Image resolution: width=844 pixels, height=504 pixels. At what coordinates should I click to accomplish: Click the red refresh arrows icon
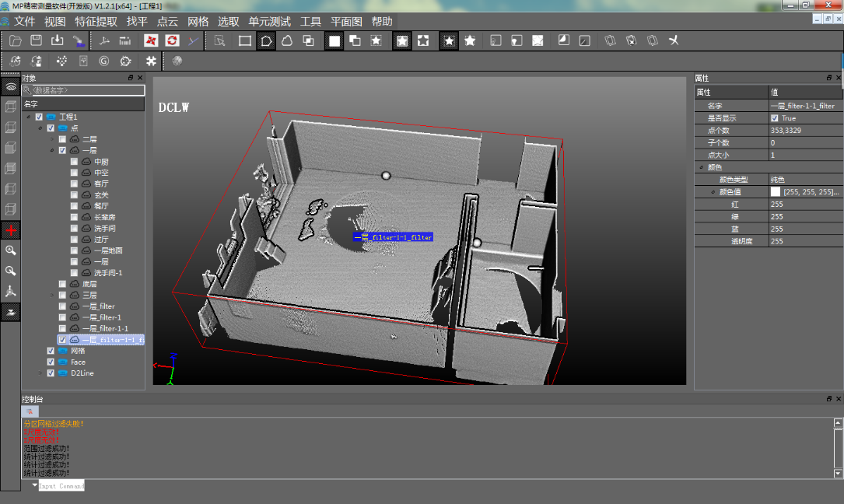pos(172,40)
